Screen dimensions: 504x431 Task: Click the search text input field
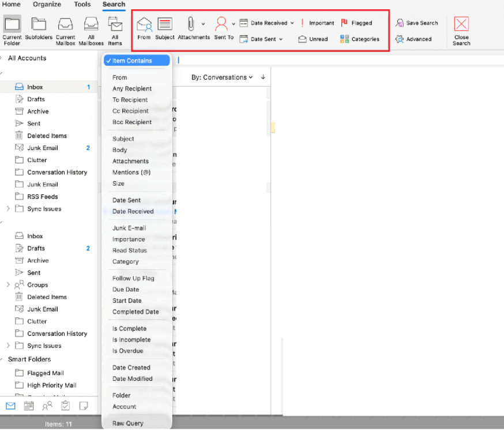pyautogui.click(x=339, y=60)
